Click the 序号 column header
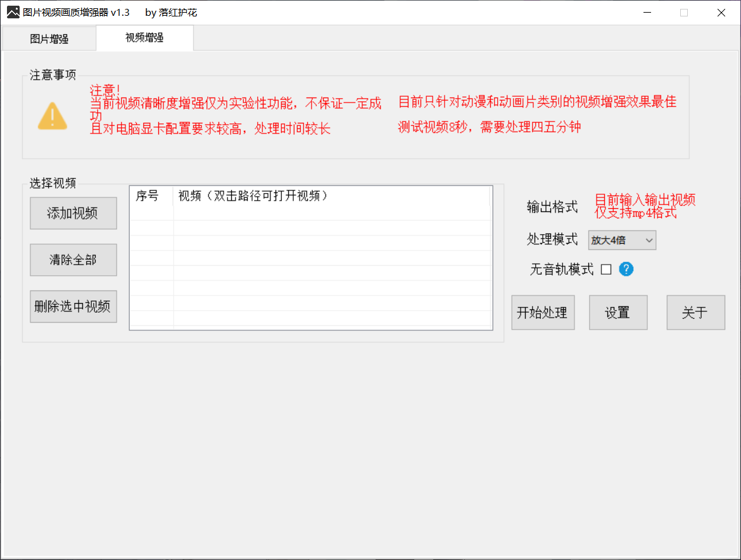741x560 pixels. [x=148, y=196]
